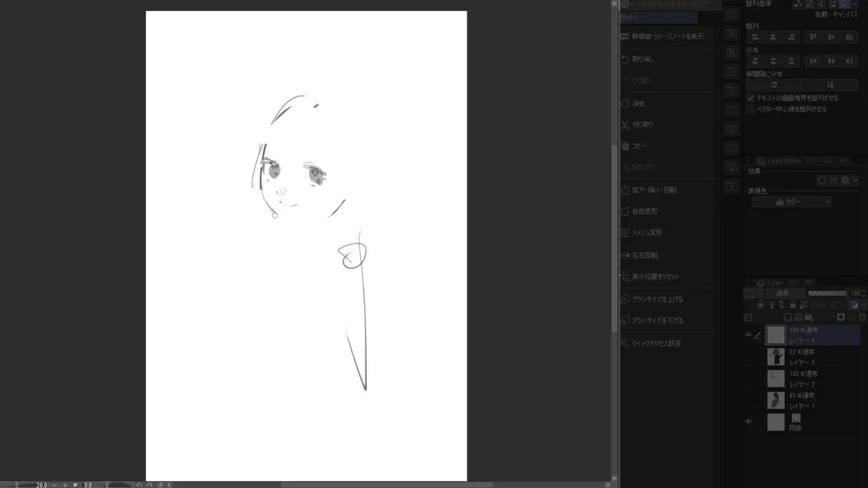Viewport: 868px width, 488px height.
Task: Click distribute top edges icon under 分布
Action: [755, 61]
